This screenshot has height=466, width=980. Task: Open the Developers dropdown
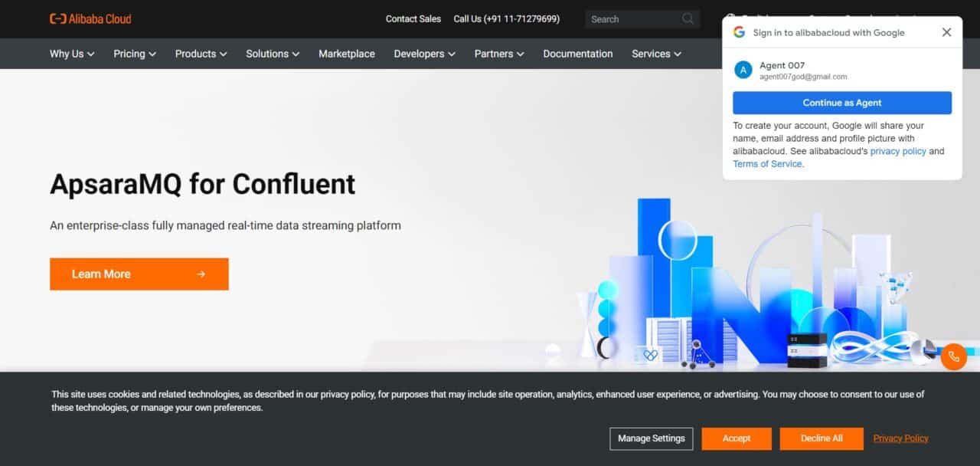[424, 54]
